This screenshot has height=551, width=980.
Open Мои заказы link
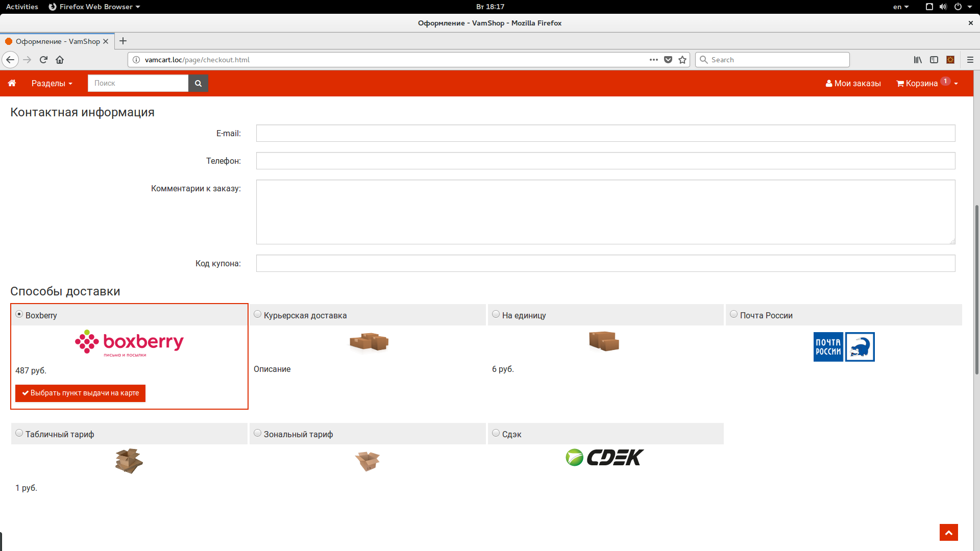tap(853, 83)
